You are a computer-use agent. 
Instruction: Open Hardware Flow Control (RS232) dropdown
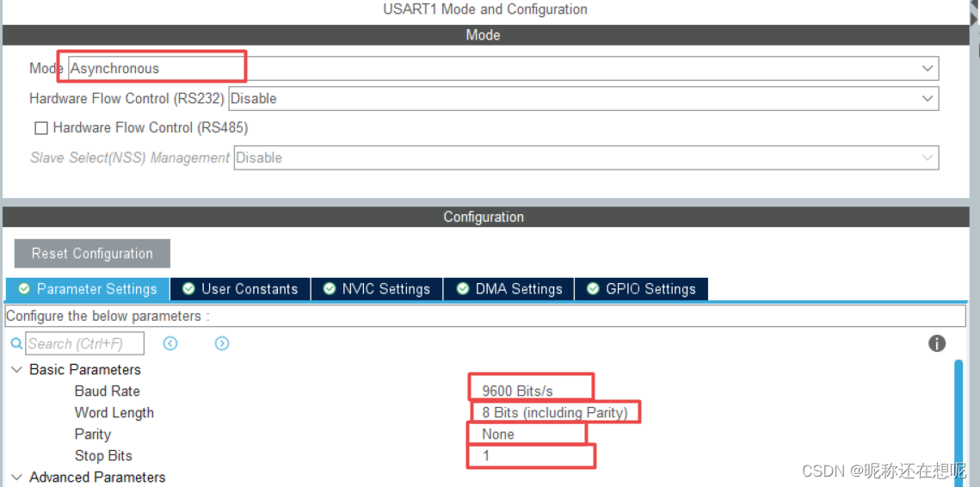(x=583, y=98)
